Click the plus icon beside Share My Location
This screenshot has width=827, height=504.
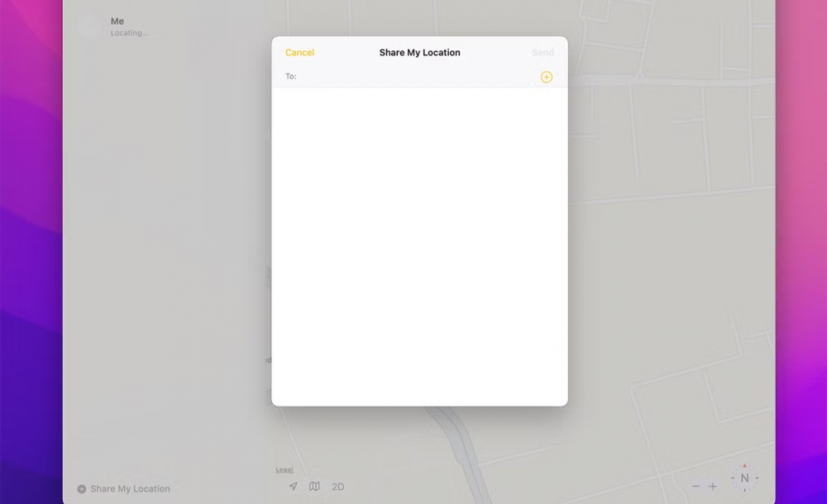click(81, 488)
